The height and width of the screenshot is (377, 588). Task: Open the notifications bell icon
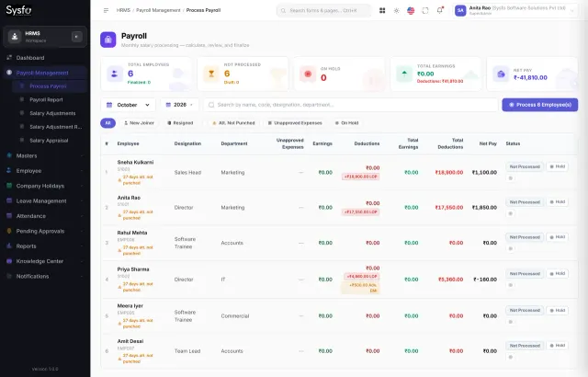coord(439,10)
